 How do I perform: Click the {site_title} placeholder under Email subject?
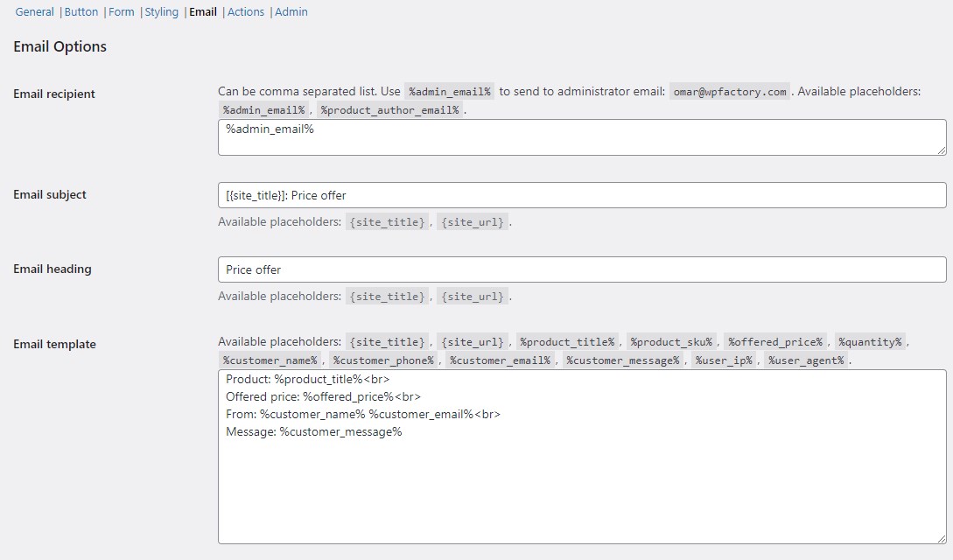click(x=389, y=221)
